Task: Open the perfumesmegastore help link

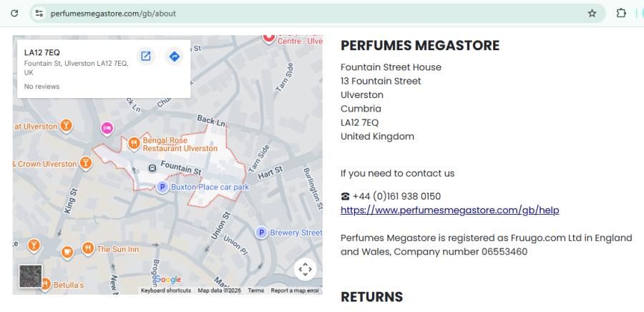Action: 449,210
